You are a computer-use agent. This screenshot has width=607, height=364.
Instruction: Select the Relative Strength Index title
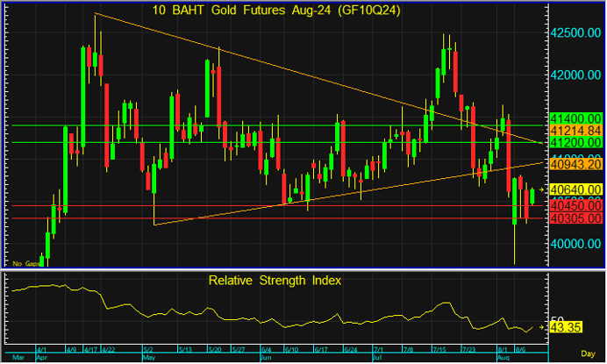coord(275,281)
